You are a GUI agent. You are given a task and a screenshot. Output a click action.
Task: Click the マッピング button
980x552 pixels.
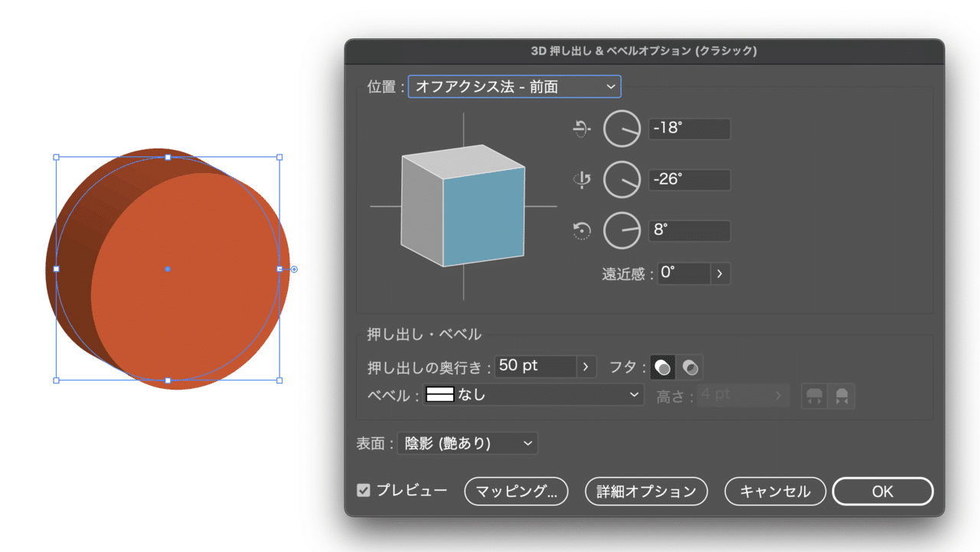click(515, 492)
